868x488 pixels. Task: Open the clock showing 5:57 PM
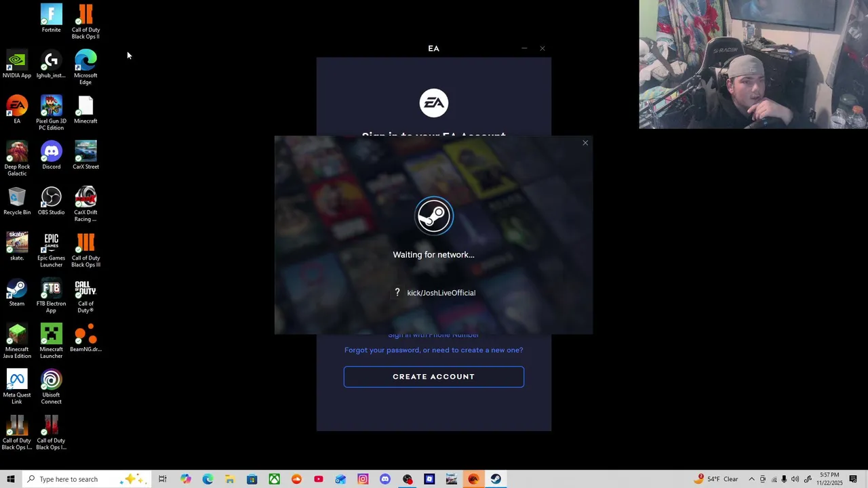pyautogui.click(x=830, y=479)
